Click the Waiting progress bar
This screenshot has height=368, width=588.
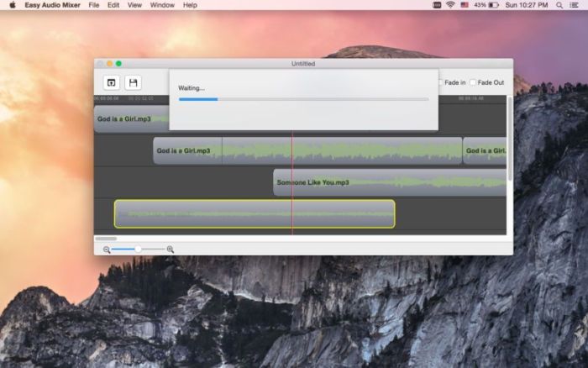tap(304, 99)
